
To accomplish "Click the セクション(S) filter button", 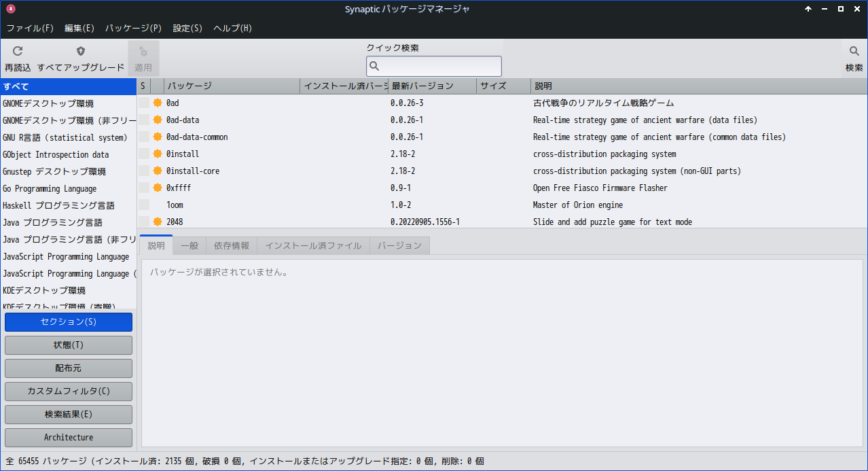I will 69,322.
